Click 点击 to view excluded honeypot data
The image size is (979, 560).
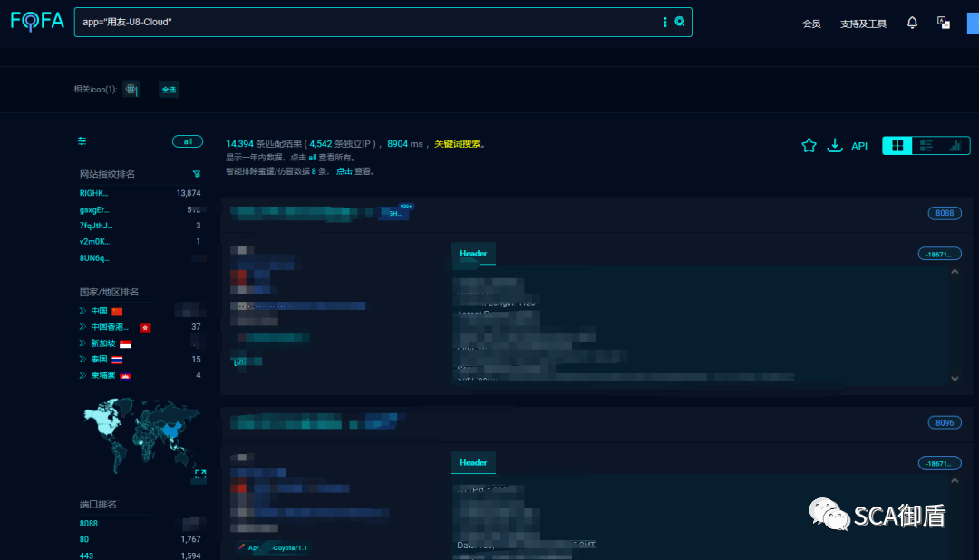tap(344, 171)
